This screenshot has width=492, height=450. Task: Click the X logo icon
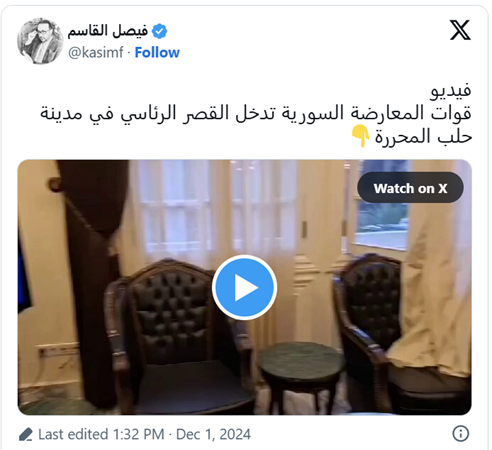click(460, 30)
